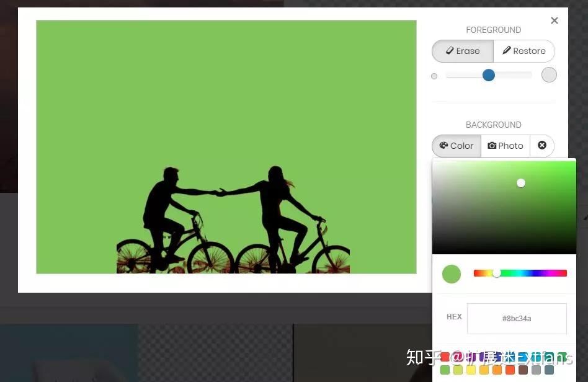Click the cyclists preview image canvas
Viewport: 588px width, 382px height.
[226, 147]
